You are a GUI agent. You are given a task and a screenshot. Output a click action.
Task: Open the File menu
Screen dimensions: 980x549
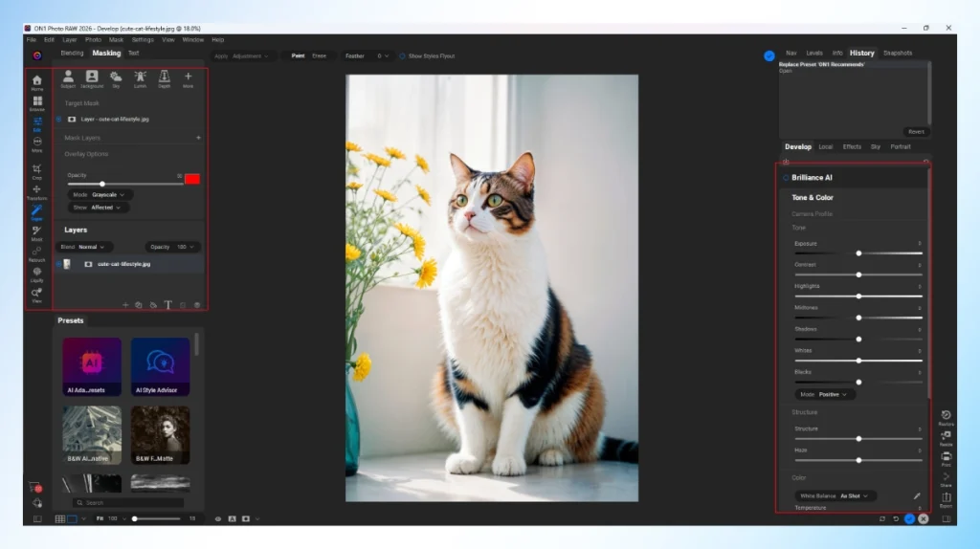(x=32, y=39)
